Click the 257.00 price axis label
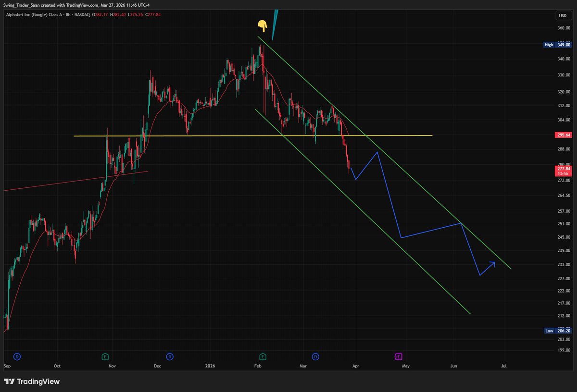 pyautogui.click(x=564, y=211)
